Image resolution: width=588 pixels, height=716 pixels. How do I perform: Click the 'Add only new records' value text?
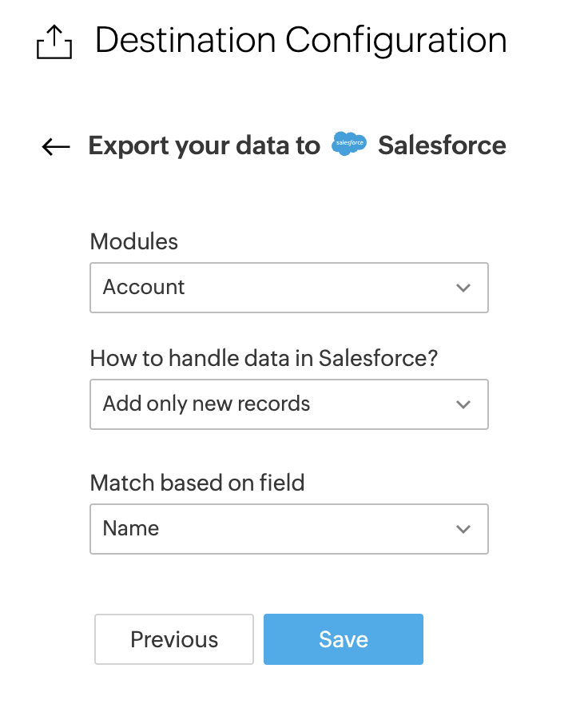click(206, 404)
